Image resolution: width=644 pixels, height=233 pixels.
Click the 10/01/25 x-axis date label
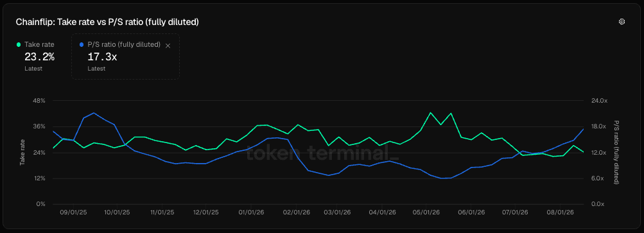tap(117, 212)
